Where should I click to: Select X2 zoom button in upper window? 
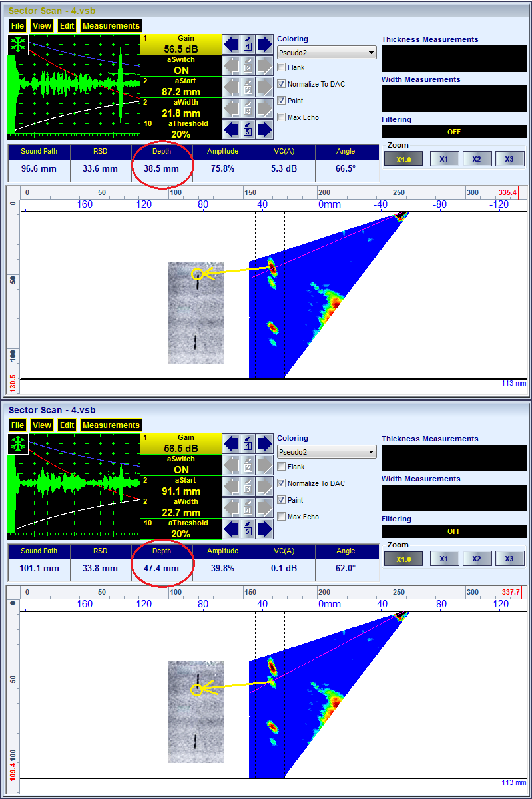(477, 159)
